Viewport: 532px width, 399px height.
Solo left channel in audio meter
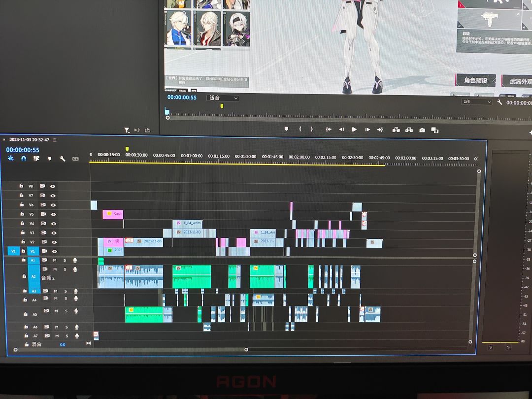[490, 347]
